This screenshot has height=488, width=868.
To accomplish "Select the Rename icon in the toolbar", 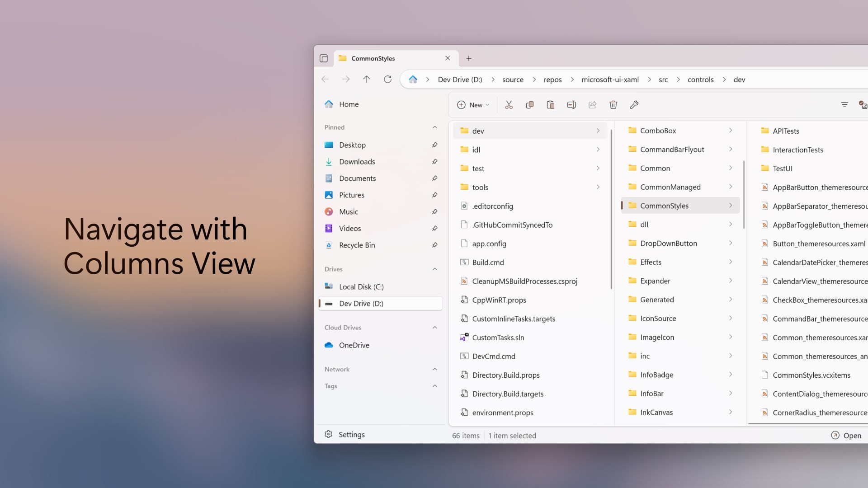I will click(571, 104).
